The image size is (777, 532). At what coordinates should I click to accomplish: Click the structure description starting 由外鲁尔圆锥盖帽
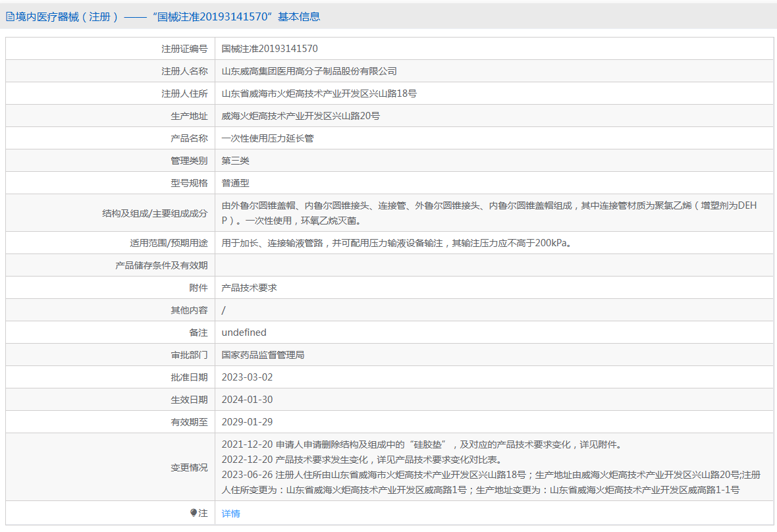pyautogui.click(x=489, y=213)
